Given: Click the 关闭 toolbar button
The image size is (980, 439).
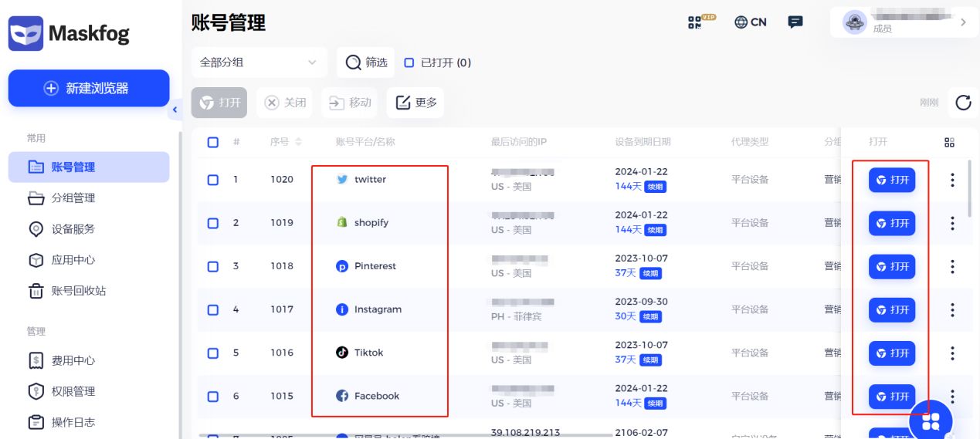Looking at the screenshot, I should coord(285,103).
